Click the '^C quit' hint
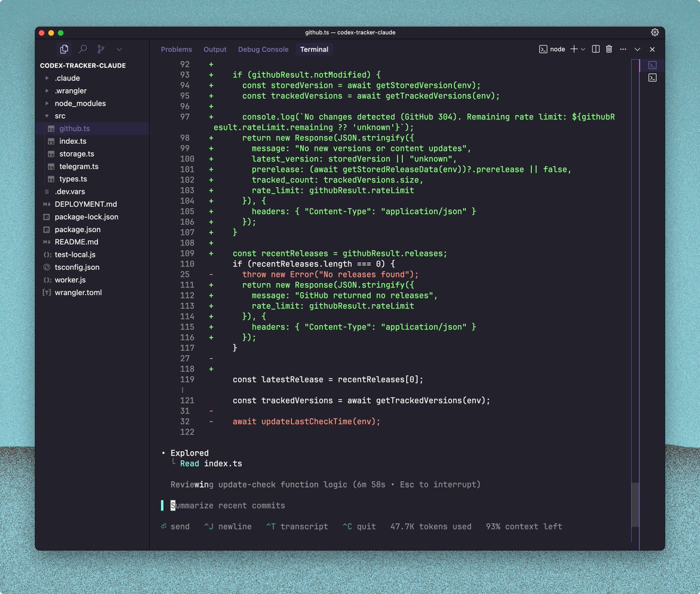Viewport: 700px width, 594px height. click(359, 527)
